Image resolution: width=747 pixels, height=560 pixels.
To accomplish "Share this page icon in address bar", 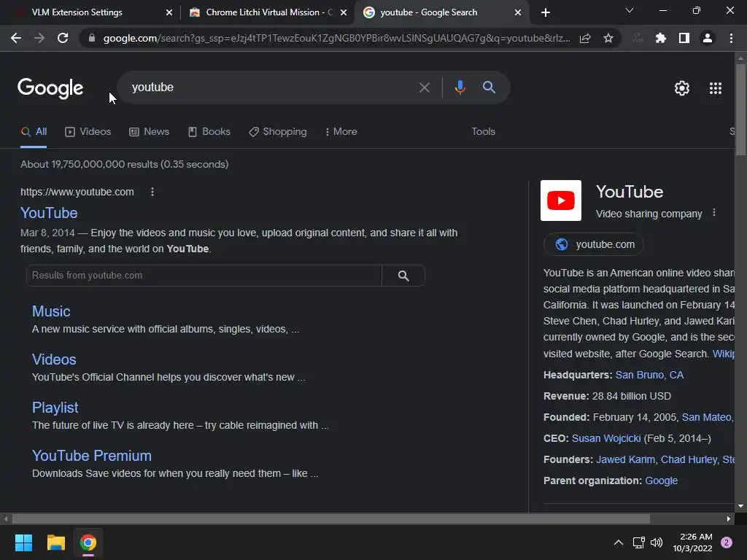I will click(585, 38).
